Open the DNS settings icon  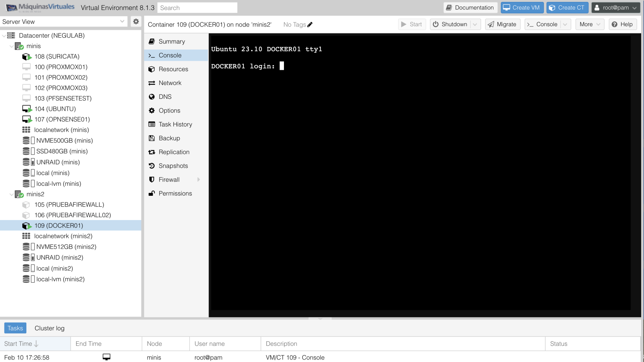point(152,97)
